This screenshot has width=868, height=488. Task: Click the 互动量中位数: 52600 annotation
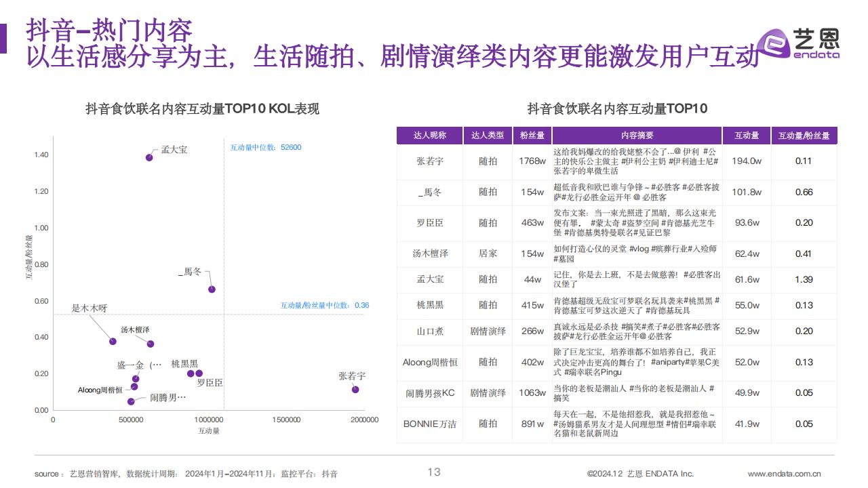click(x=265, y=147)
